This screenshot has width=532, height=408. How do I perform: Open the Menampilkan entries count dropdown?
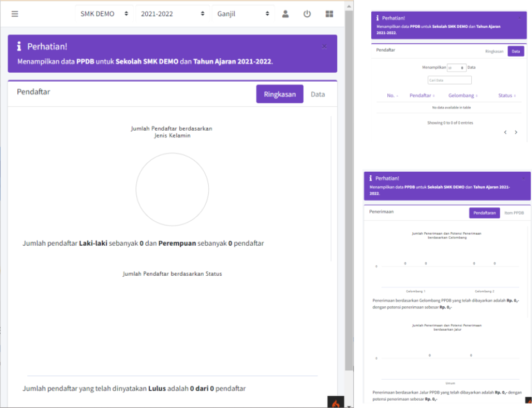point(456,68)
